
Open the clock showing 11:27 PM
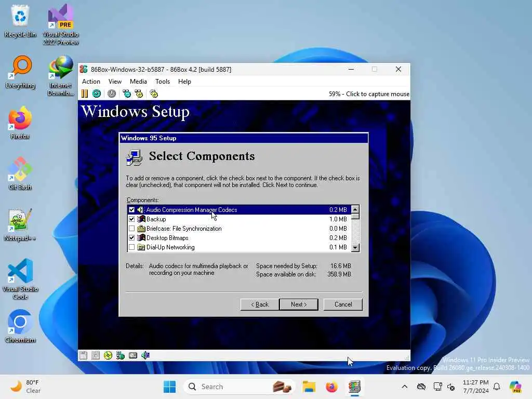(476, 387)
